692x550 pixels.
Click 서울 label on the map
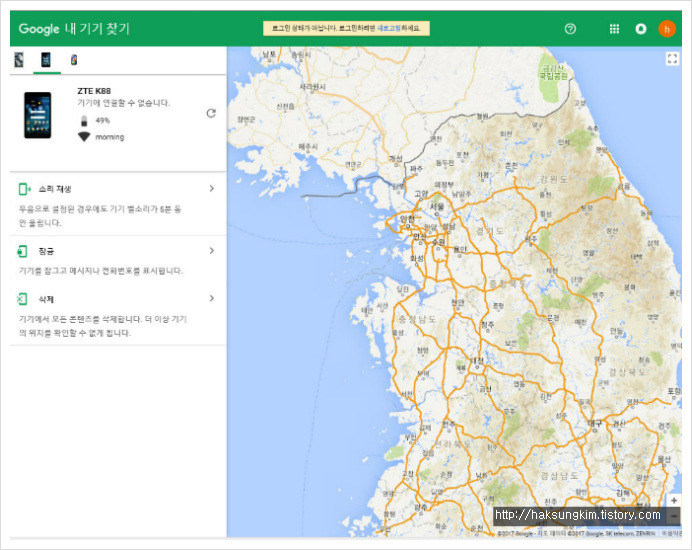tap(437, 207)
